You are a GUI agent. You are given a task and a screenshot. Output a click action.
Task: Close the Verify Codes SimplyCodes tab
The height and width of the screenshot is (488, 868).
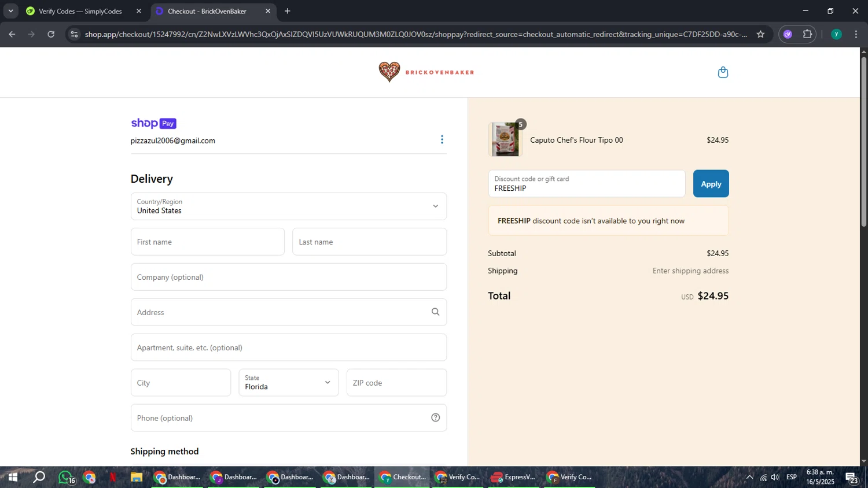(139, 11)
